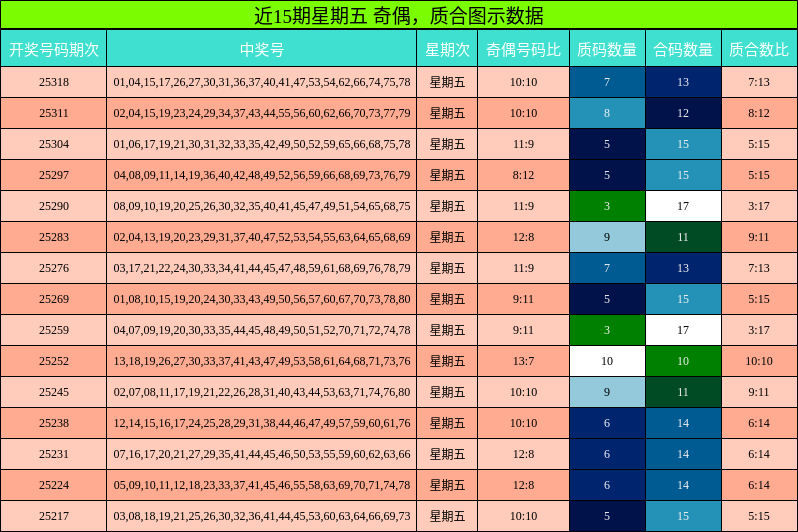Viewport: 798px width, 532px height.
Task: Click winning numbers starting 04,07,09,19,20
Action: point(262,330)
